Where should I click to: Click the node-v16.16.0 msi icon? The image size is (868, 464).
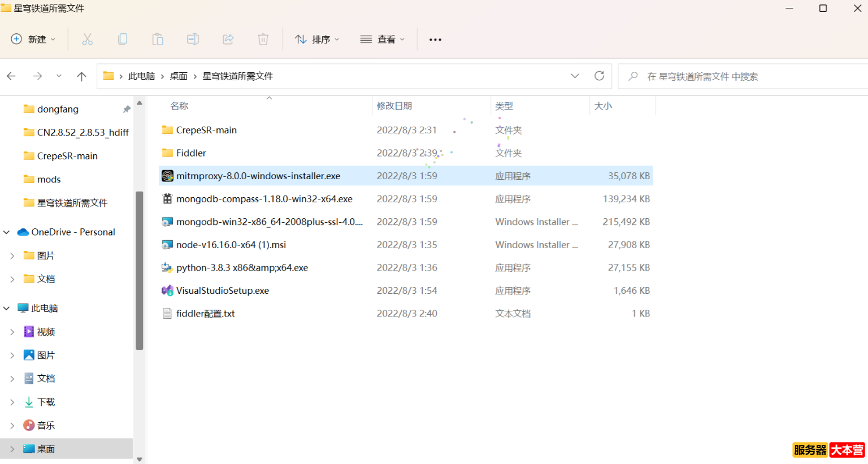click(167, 245)
